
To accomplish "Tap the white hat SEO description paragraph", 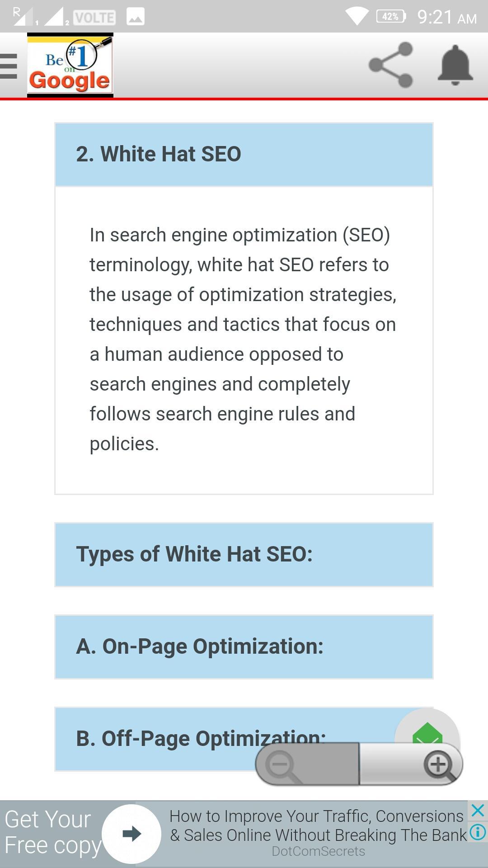I will tap(243, 340).
